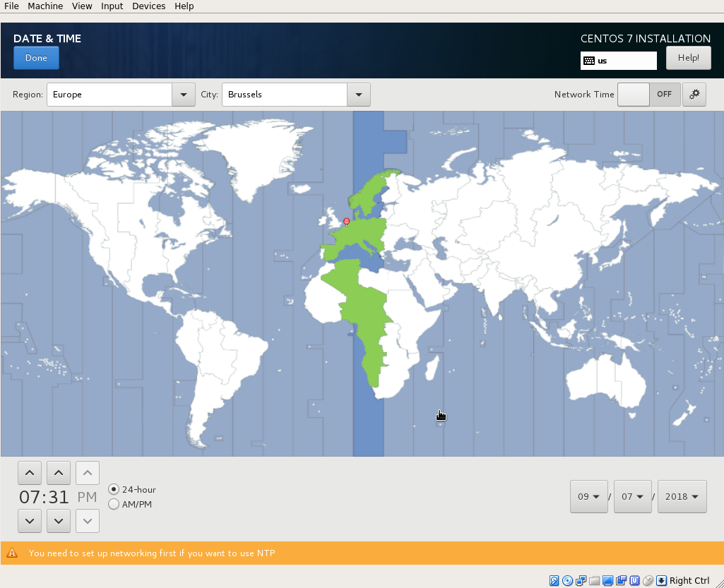Click the keyboard layout indicator showing us
The image size is (724, 588).
click(x=618, y=60)
